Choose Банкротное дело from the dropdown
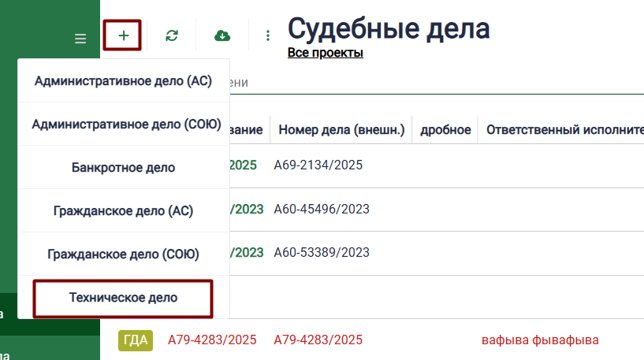Viewport: 644px width, 360px height. (123, 168)
